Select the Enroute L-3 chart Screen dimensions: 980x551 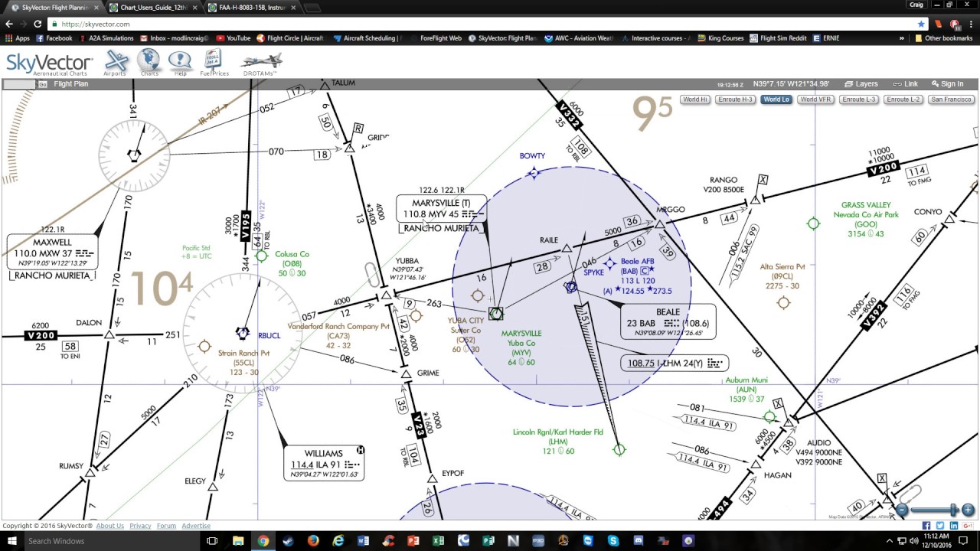click(x=859, y=99)
